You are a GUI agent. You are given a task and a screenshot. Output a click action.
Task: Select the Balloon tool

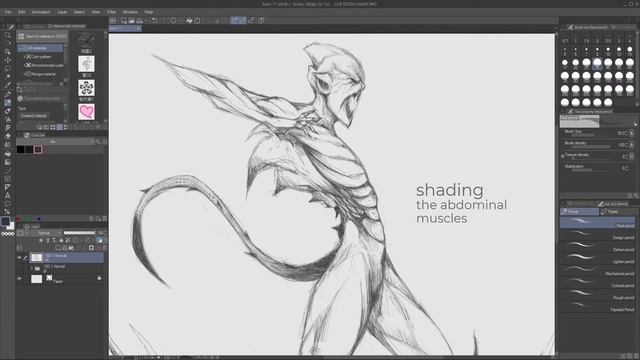7,204
